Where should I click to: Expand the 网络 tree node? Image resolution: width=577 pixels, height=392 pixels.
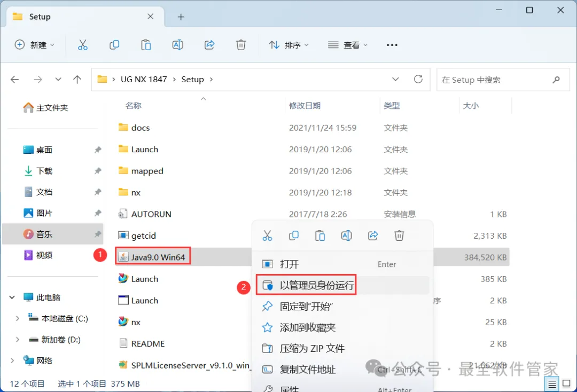(12, 360)
